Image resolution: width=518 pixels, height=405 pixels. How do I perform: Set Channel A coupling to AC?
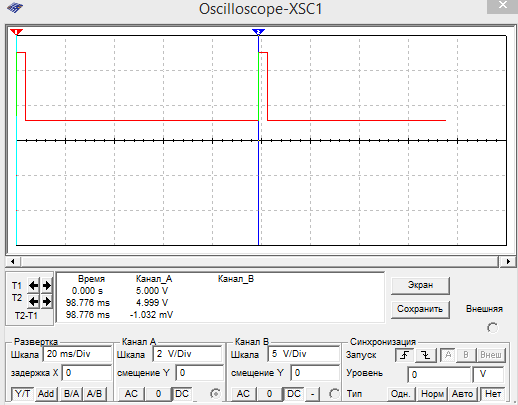131,394
